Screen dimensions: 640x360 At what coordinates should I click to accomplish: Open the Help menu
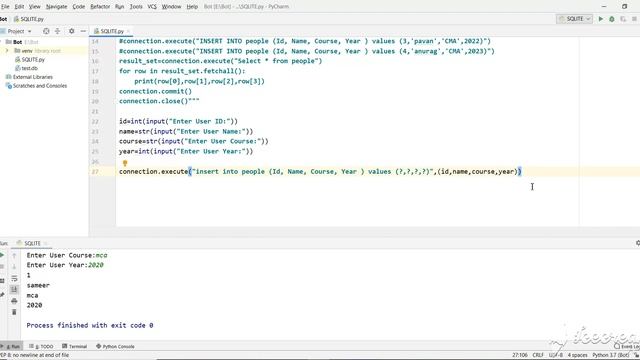click(x=192, y=7)
